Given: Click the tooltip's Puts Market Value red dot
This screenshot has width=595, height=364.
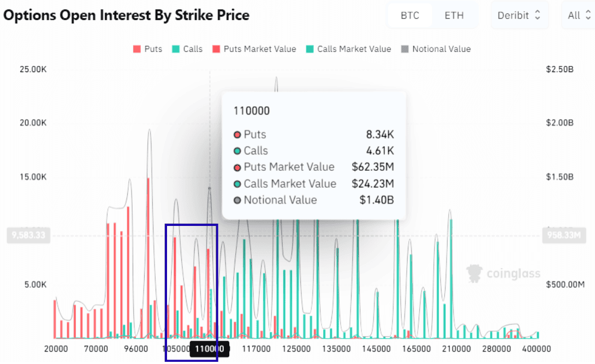Looking at the screenshot, I should 237,168.
